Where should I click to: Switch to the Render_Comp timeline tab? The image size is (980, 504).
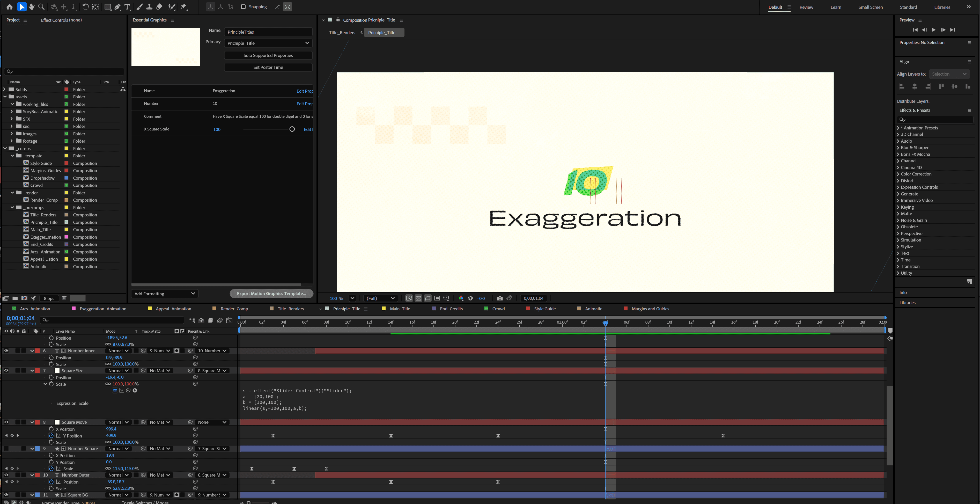click(234, 309)
